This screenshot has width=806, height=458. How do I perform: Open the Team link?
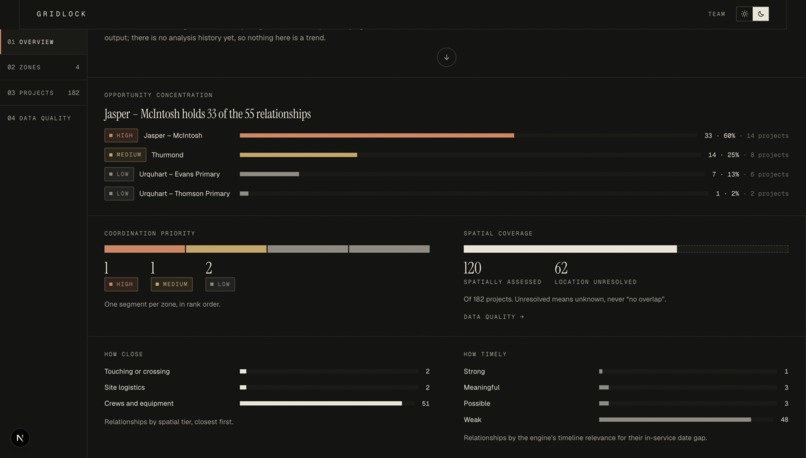coord(717,14)
